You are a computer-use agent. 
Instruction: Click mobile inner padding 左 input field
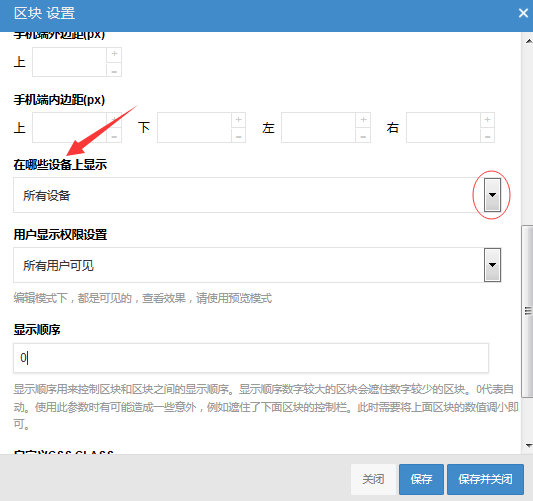coord(318,128)
